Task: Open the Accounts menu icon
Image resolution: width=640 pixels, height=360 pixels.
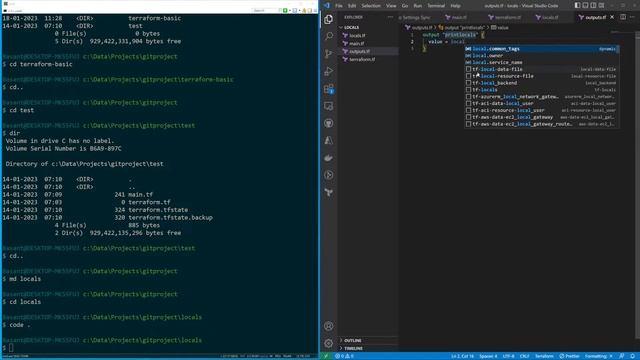Action: [x=329, y=326]
